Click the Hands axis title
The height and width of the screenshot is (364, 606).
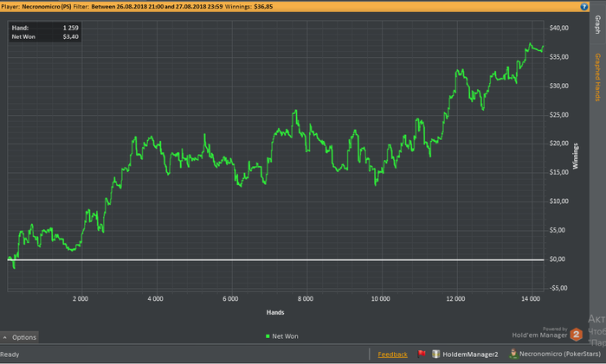(x=275, y=312)
